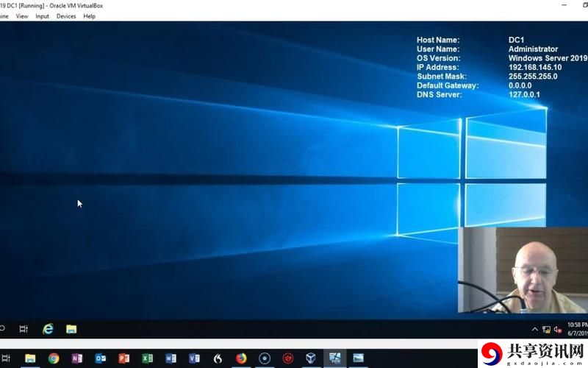Viewport: 588px width, 368px height.
Task: Launch Firefox from the host taskbar
Action: 241,358
